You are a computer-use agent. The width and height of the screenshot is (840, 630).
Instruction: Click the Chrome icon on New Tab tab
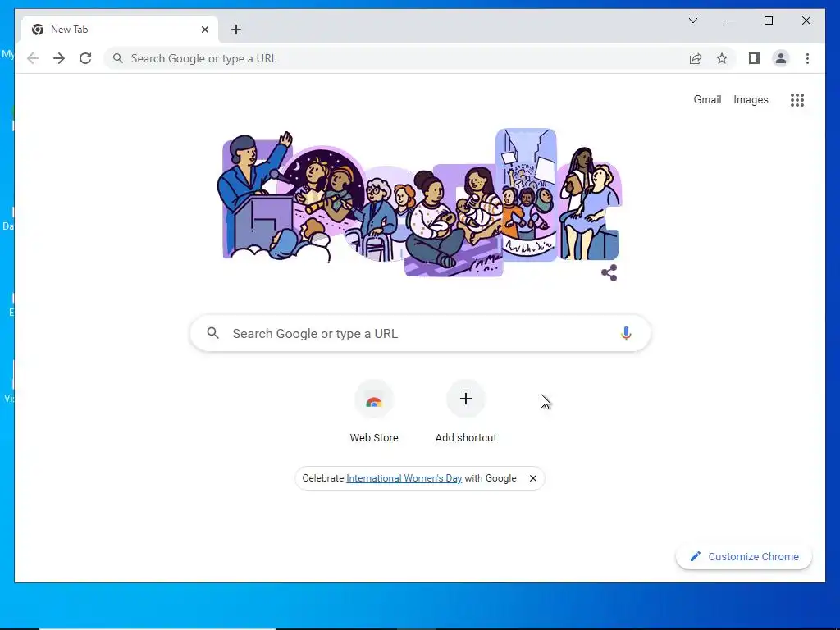(x=38, y=30)
